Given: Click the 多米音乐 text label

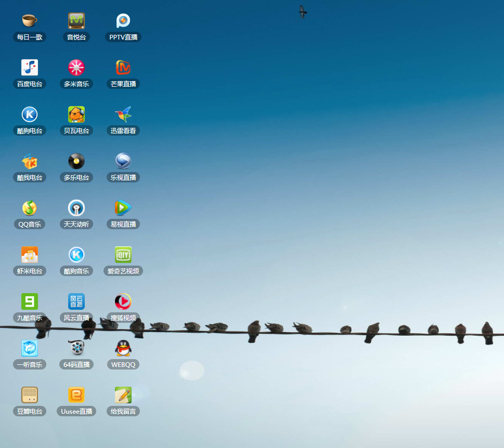Looking at the screenshot, I should [x=76, y=84].
